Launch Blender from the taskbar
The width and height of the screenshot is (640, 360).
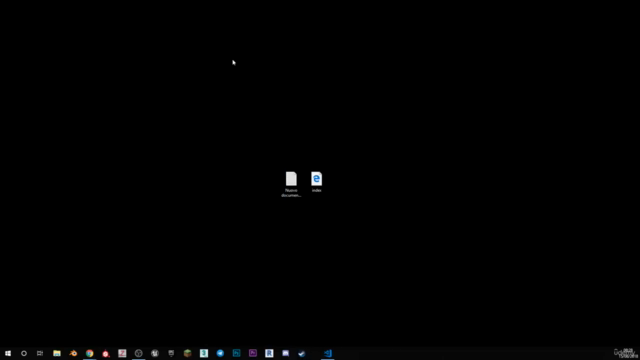pyautogui.click(x=73, y=353)
